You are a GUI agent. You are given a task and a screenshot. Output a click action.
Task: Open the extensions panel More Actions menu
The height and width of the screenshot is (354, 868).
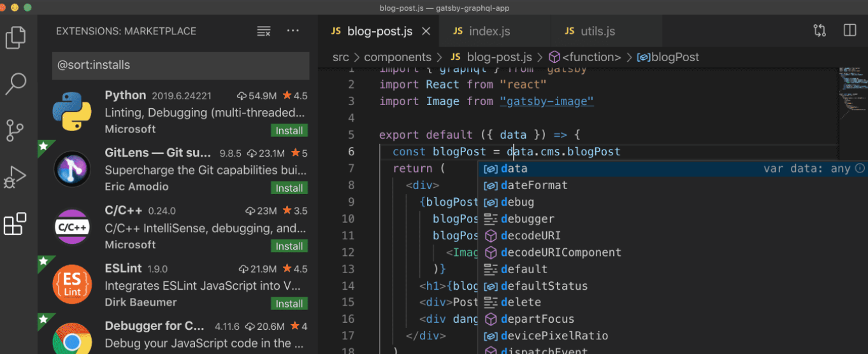click(293, 31)
